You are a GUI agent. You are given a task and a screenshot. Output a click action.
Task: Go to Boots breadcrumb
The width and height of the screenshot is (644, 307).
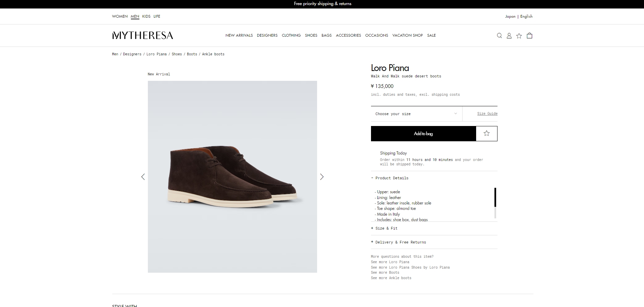(x=192, y=54)
